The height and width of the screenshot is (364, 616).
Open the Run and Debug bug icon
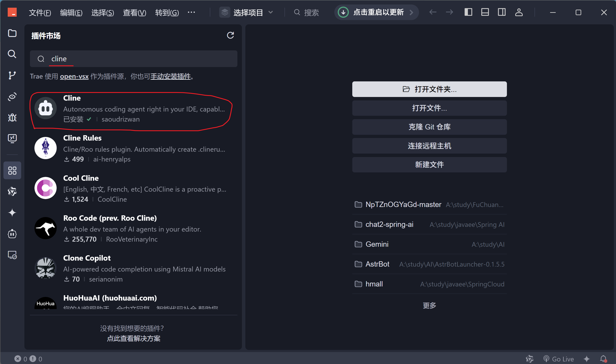point(12,117)
